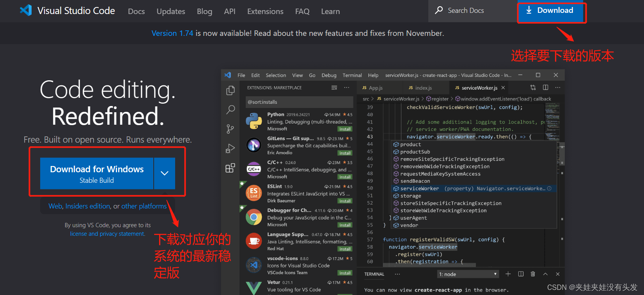Open the Go menu
644x295 pixels.
tap(312, 75)
